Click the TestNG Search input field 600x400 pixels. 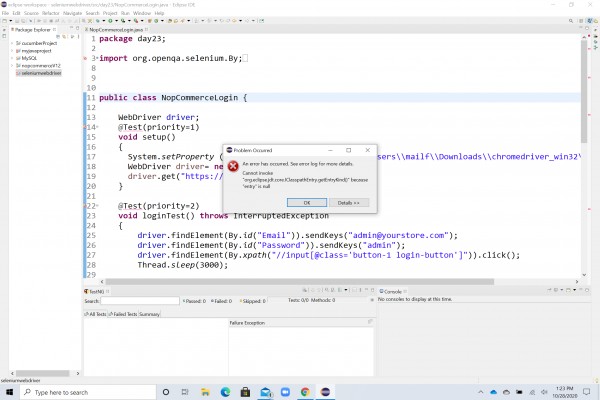[x=140, y=301]
